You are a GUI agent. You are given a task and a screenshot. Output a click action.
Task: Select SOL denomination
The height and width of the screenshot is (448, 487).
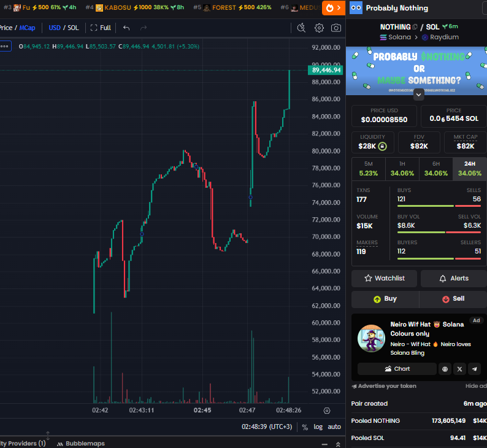tap(74, 28)
